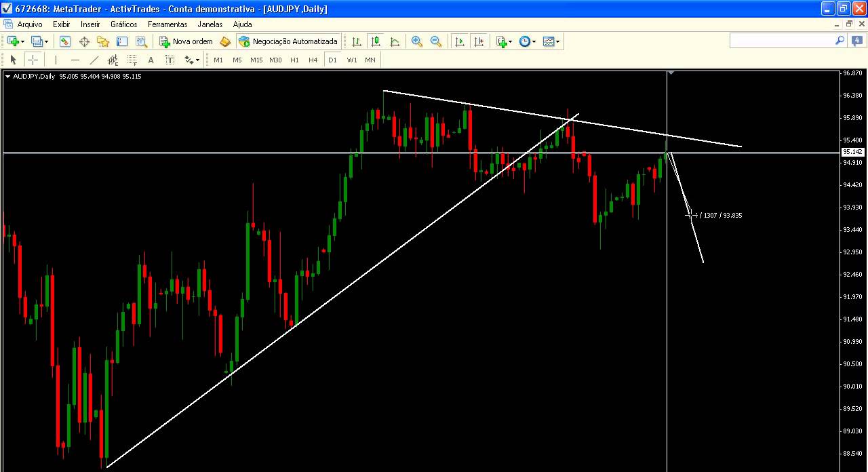Switch to W1 weekly timeframe
The height and width of the screenshot is (472, 868).
[352, 60]
